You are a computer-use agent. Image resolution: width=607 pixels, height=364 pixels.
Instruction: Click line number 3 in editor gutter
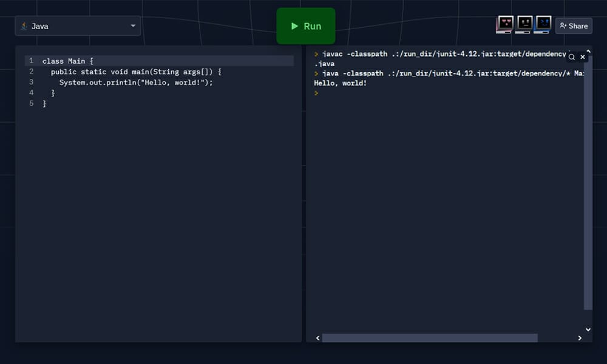(x=32, y=82)
